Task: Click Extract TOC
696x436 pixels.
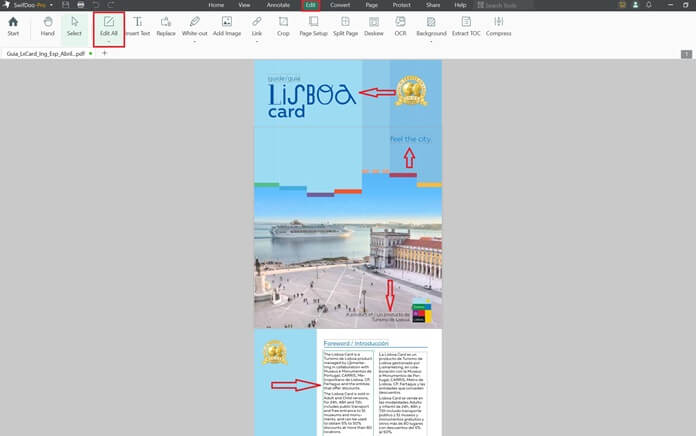Action: (466, 26)
